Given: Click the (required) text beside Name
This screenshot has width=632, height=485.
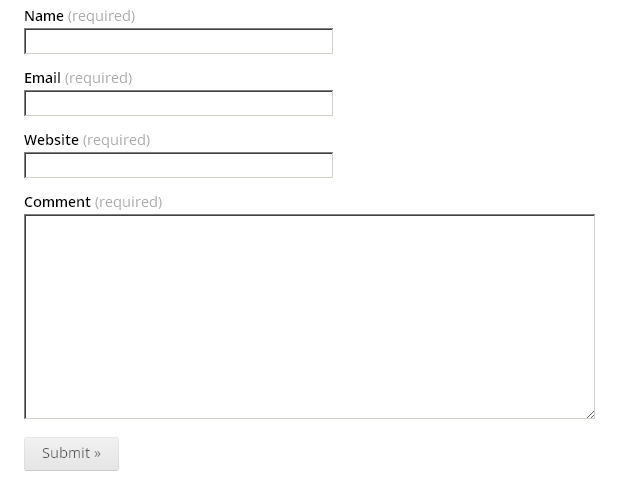Looking at the screenshot, I should (x=102, y=17).
